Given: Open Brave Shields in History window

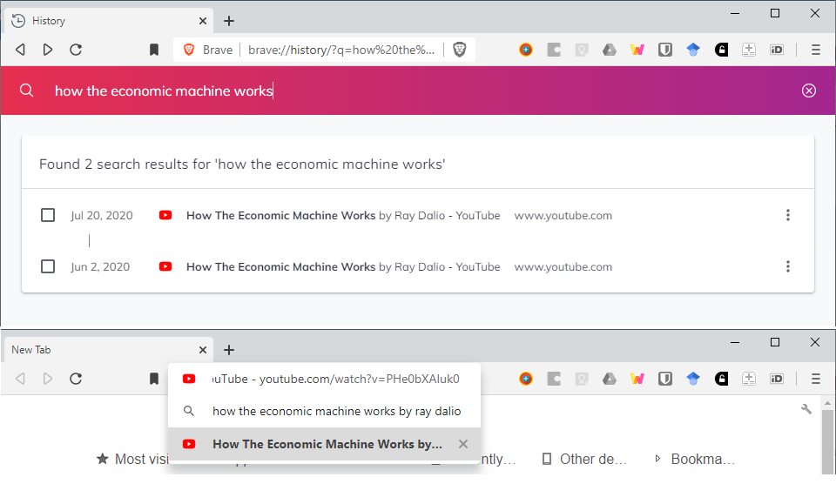Looking at the screenshot, I should (460, 50).
